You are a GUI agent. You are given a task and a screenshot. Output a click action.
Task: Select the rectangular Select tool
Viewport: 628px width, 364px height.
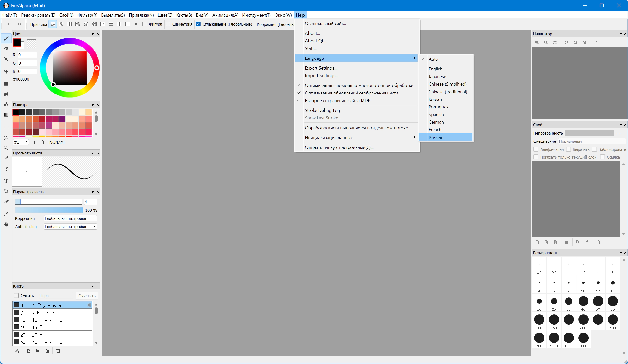(x=6, y=127)
